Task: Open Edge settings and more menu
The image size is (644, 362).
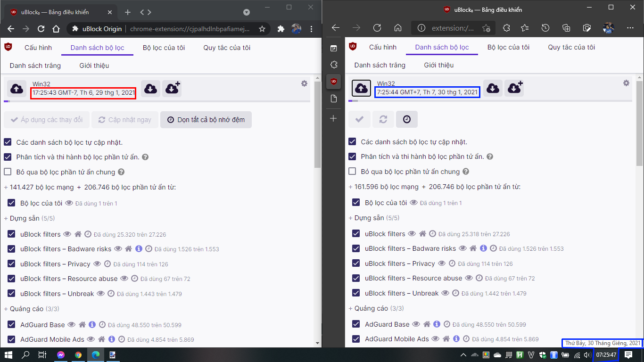Action: (630, 28)
